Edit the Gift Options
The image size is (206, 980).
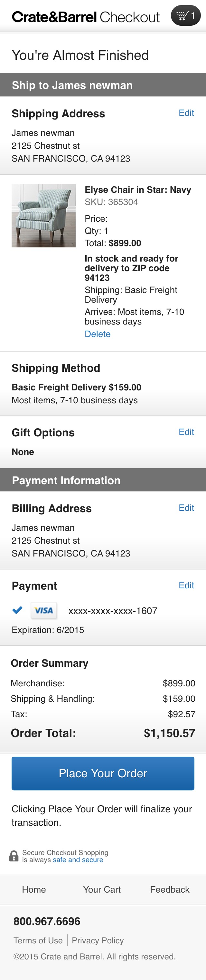[186, 432]
